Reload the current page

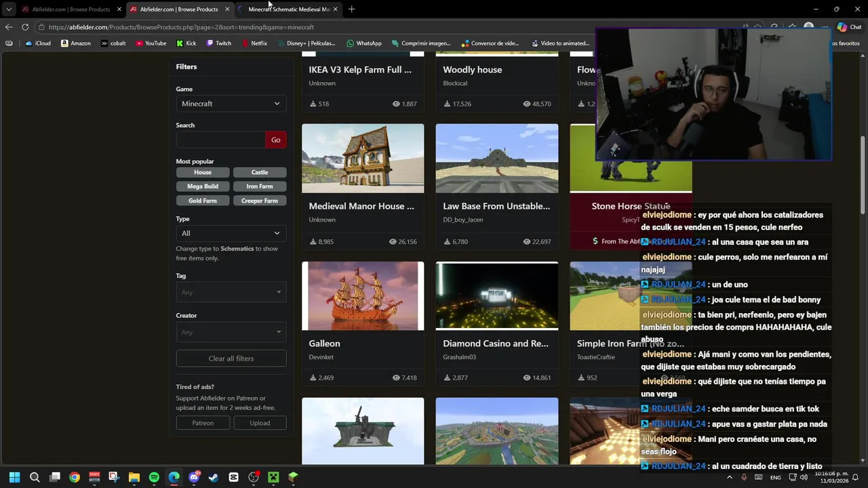click(x=25, y=27)
